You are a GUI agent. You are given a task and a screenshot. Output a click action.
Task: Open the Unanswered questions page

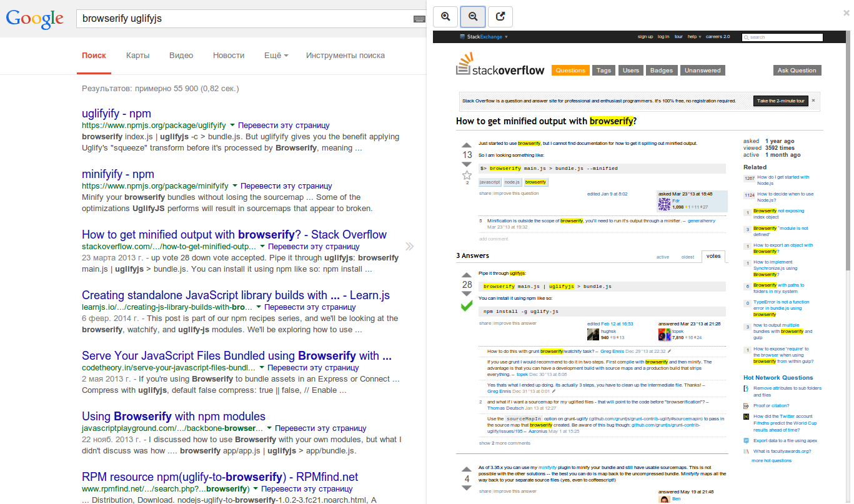pyautogui.click(x=703, y=71)
